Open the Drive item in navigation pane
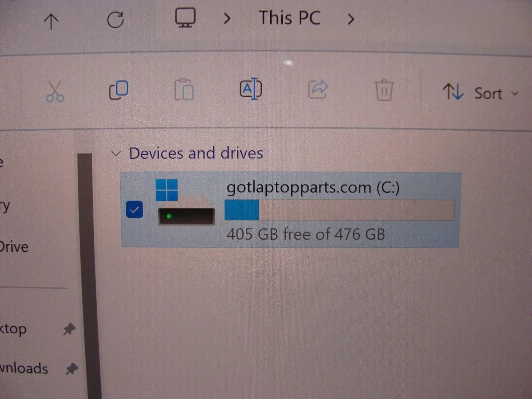Screen dimensions: 532x399 click(14, 247)
